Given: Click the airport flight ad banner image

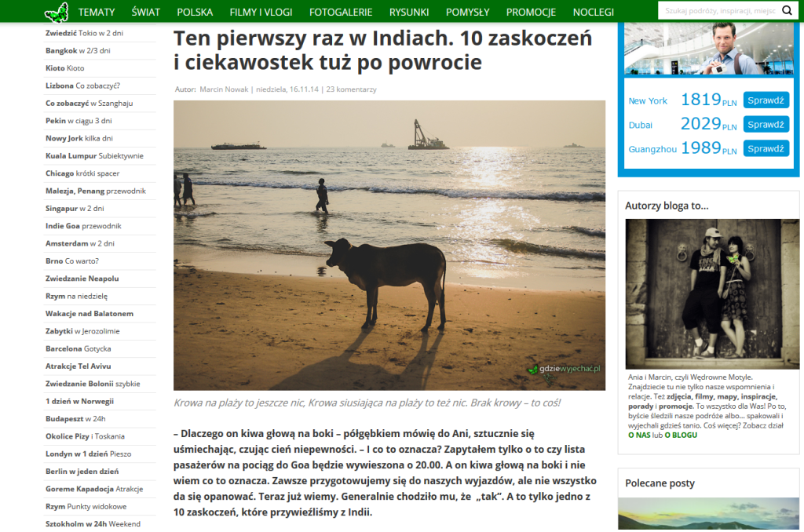Looking at the screenshot, I should [x=709, y=49].
